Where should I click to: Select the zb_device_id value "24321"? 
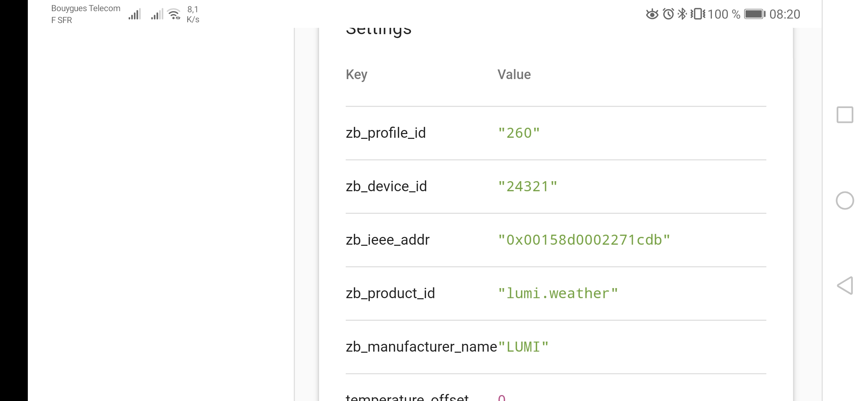pos(527,186)
